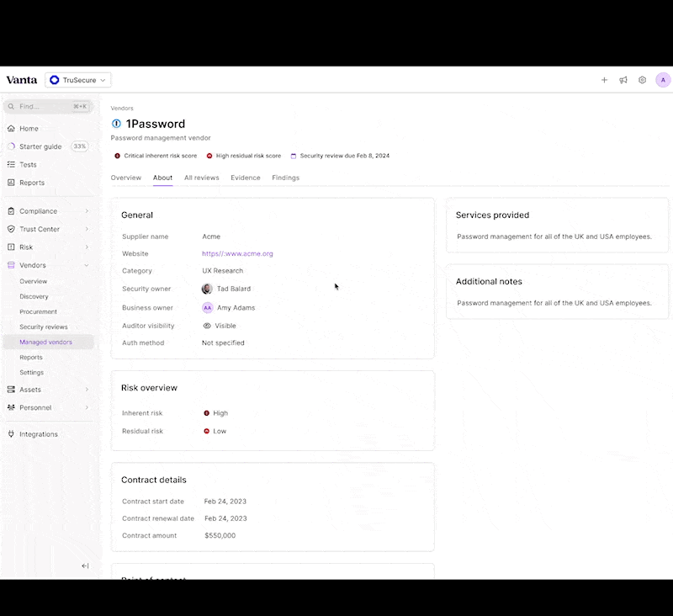
Task: Open Settings under Vendors
Action: point(31,373)
